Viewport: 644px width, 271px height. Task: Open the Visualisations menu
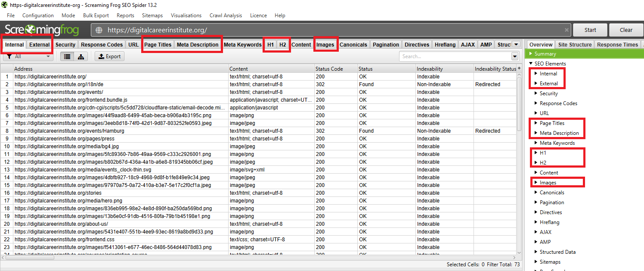(186, 16)
